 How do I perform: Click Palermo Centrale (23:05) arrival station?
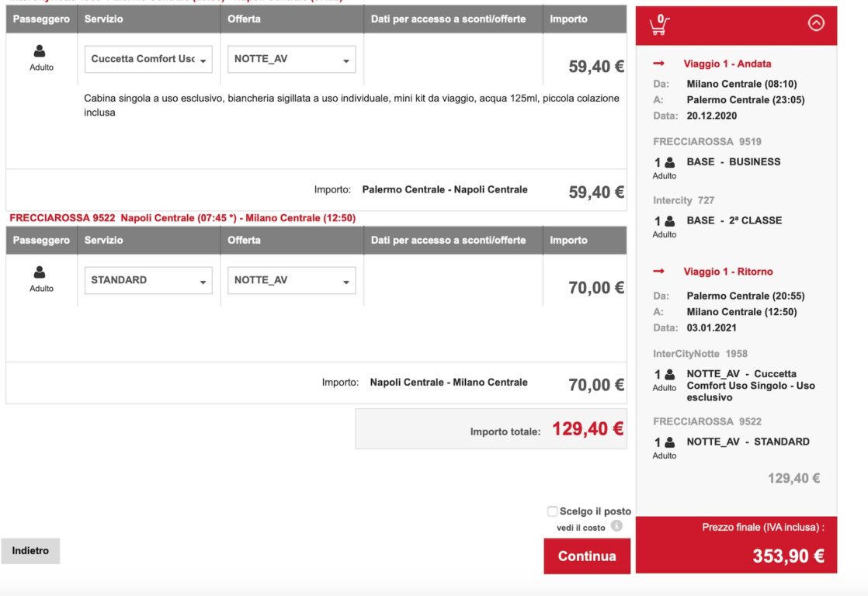point(745,100)
